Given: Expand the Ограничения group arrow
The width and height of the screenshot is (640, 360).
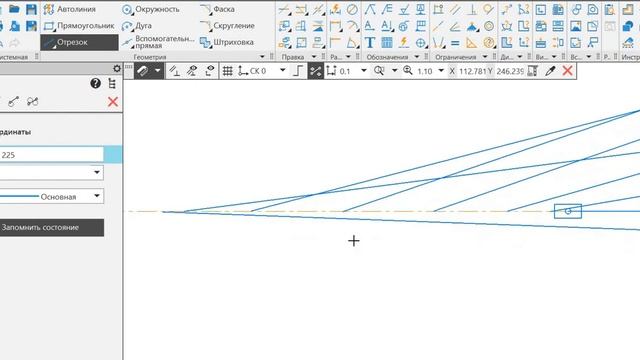Looking at the screenshot, I should pos(485,57).
